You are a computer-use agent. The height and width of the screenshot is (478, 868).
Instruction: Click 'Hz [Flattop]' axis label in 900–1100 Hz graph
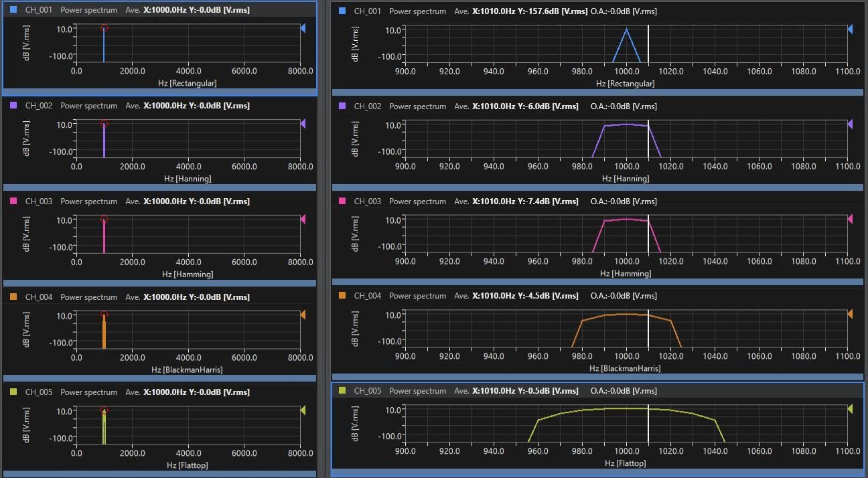(x=626, y=463)
